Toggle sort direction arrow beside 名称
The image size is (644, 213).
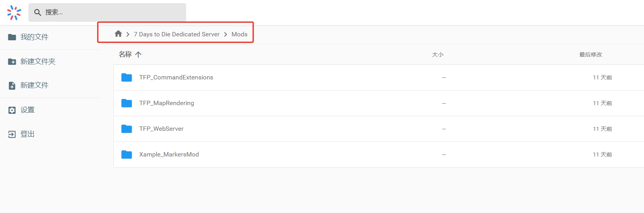138,55
